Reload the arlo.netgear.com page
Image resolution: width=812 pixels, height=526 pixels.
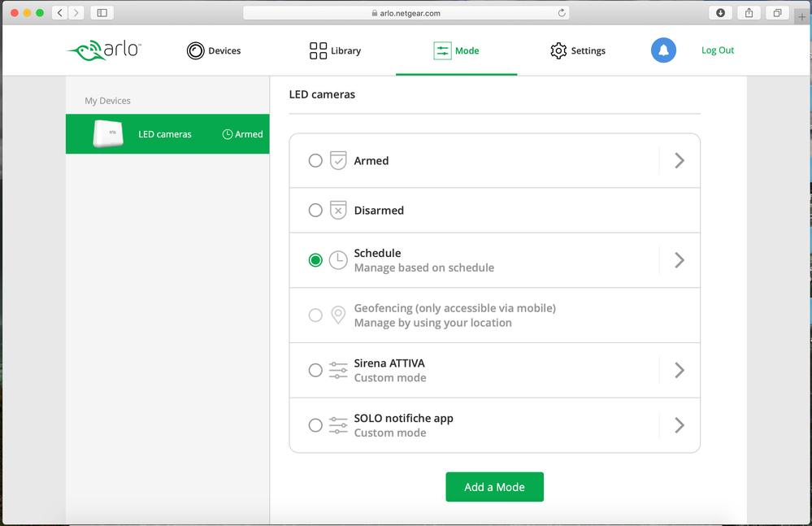click(562, 13)
